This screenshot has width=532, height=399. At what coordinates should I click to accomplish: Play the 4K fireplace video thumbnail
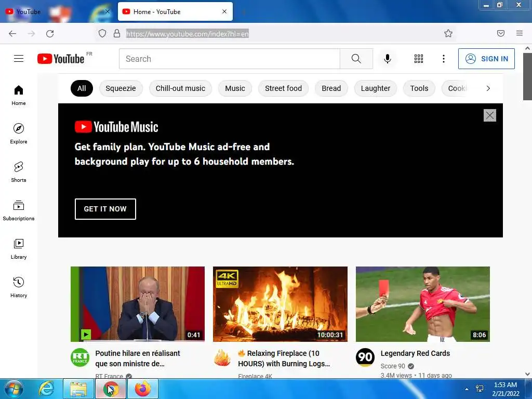pos(280,304)
